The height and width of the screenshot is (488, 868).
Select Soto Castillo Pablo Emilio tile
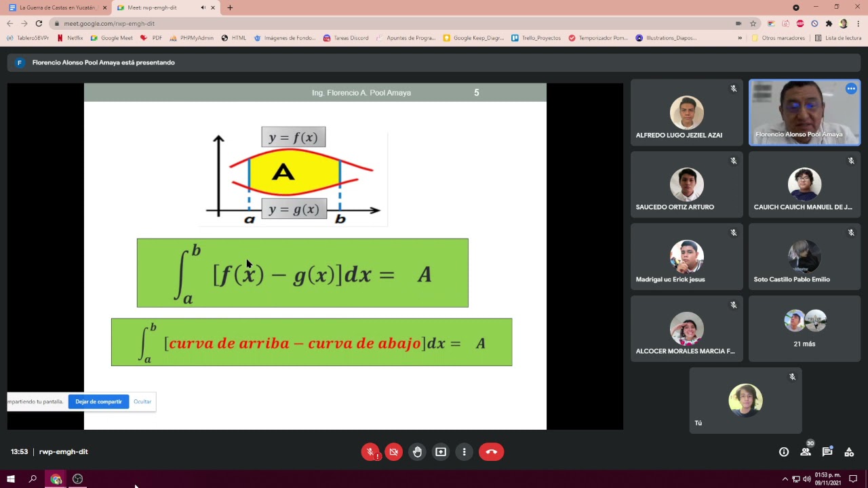point(805,256)
